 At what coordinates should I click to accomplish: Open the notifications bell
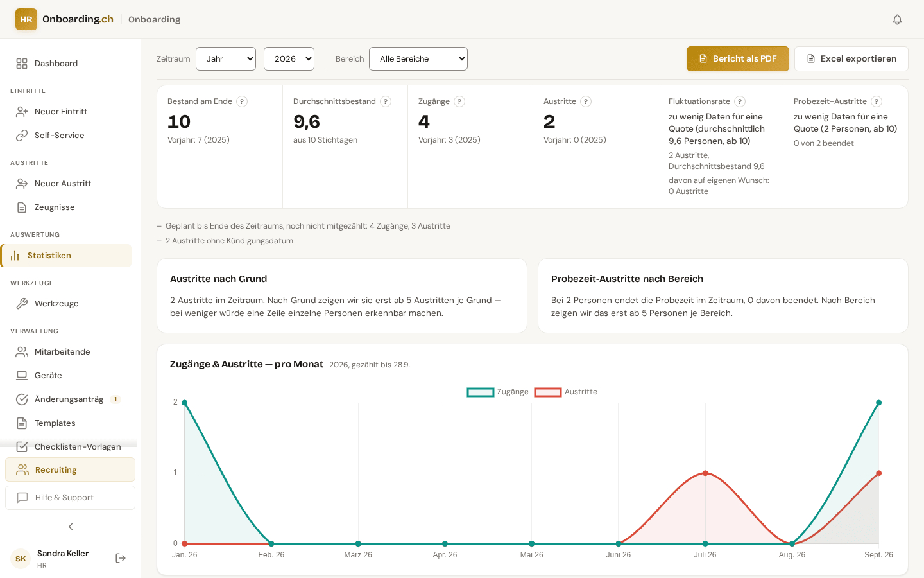click(x=897, y=19)
